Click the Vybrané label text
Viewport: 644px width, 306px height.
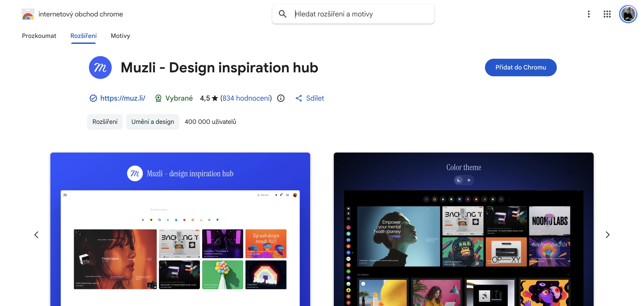coord(179,98)
